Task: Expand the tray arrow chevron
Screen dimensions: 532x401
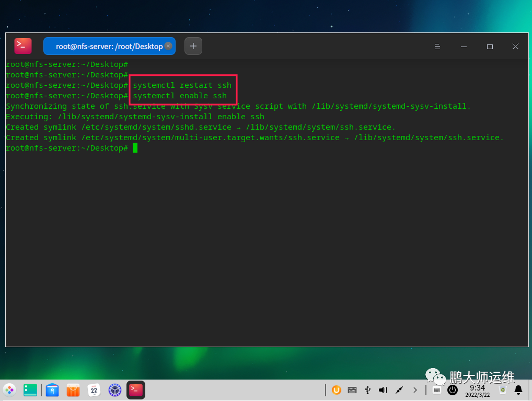Action: pos(415,390)
